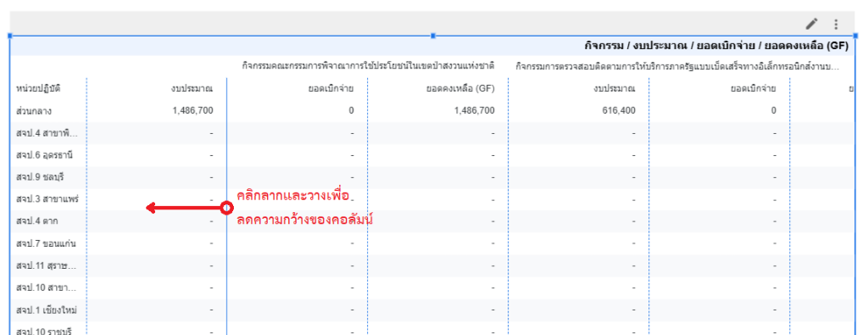Viewport: 868px width, 335px height.
Task: Click 1,486,700 under the ยอดคงเหลือ (GF) column
Action: (475, 111)
